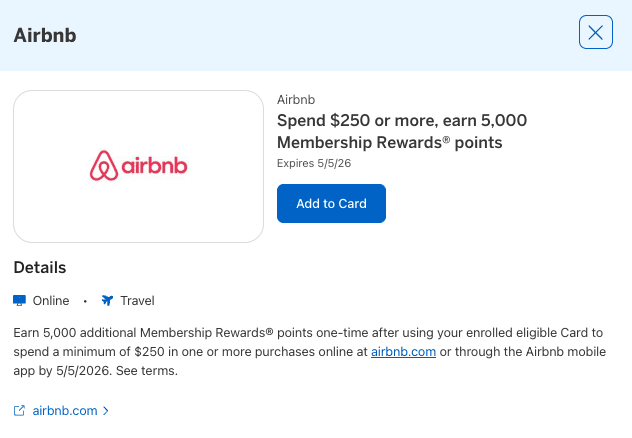Close the Airbnb offer dialog

click(596, 33)
